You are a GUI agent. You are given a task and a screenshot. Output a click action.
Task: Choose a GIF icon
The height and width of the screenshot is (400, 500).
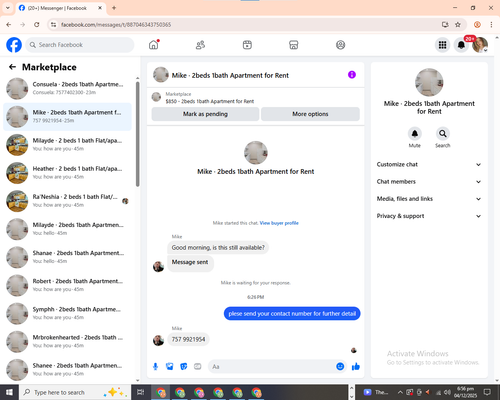pyautogui.click(x=198, y=367)
